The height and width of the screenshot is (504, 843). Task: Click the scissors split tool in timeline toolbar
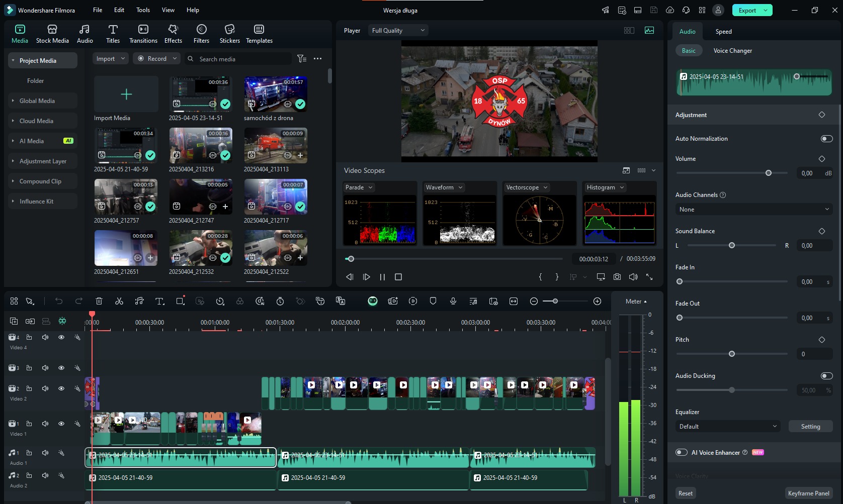[119, 301]
